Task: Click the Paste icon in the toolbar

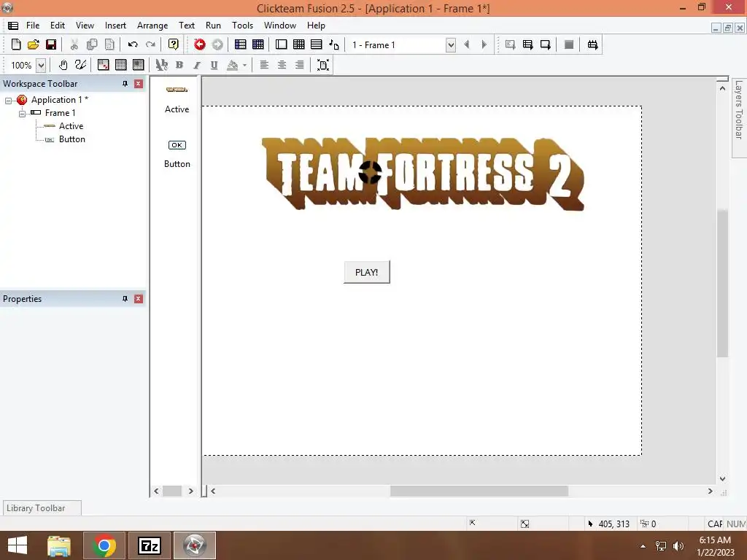Action: tap(109, 44)
